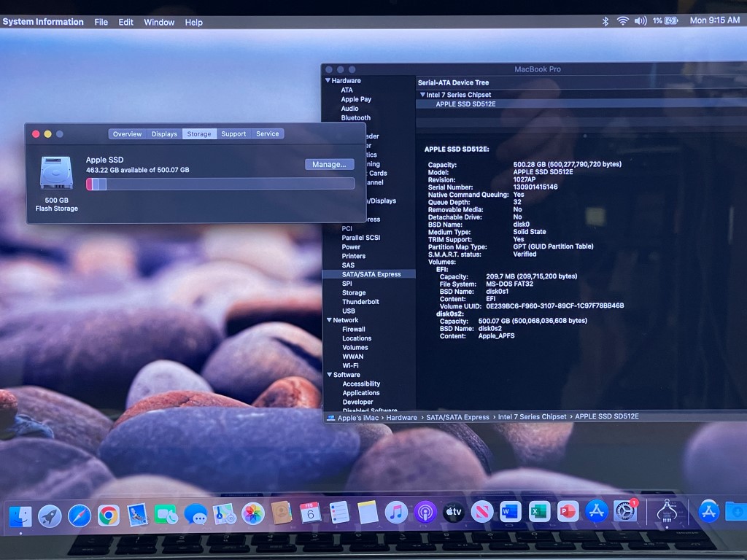The width and height of the screenshot is (747, 560).
Task: Launch Launchpad rocket icon in Dock
Action: 50,516
